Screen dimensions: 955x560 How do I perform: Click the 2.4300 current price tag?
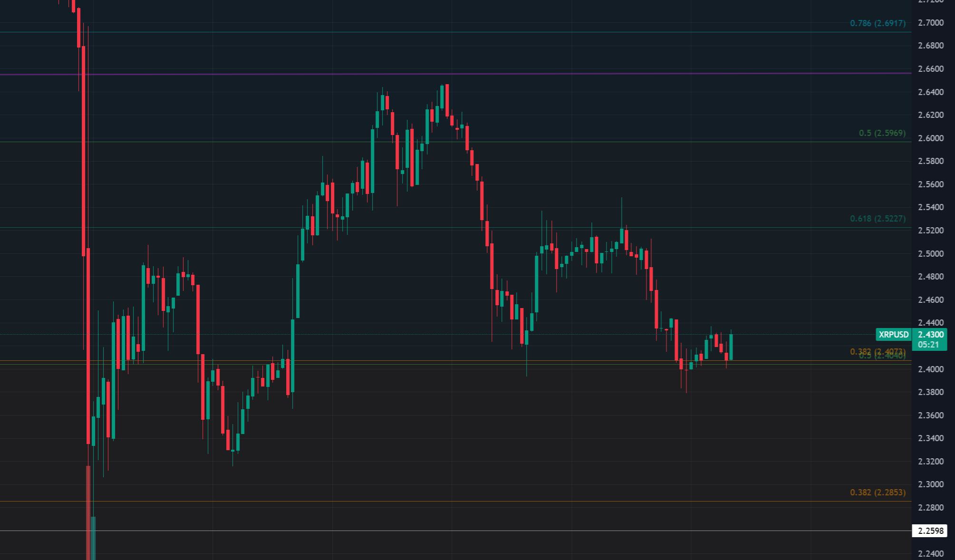click(x=930, y=335)
